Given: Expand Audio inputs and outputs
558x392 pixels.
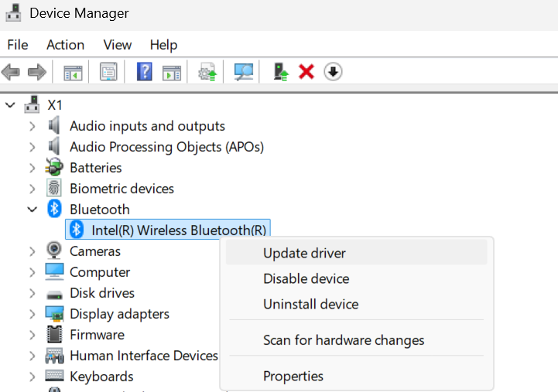Looking at the screenshot, I should pyautogui.click(x=33, y=126).
